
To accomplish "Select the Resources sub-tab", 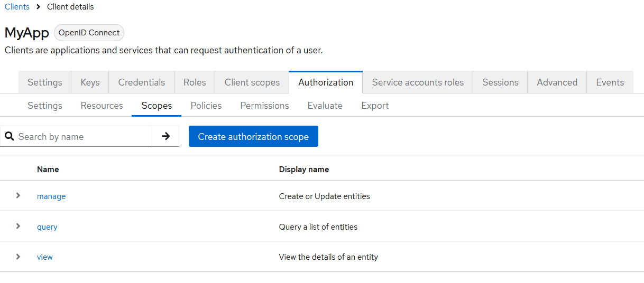I will (102, 106).
